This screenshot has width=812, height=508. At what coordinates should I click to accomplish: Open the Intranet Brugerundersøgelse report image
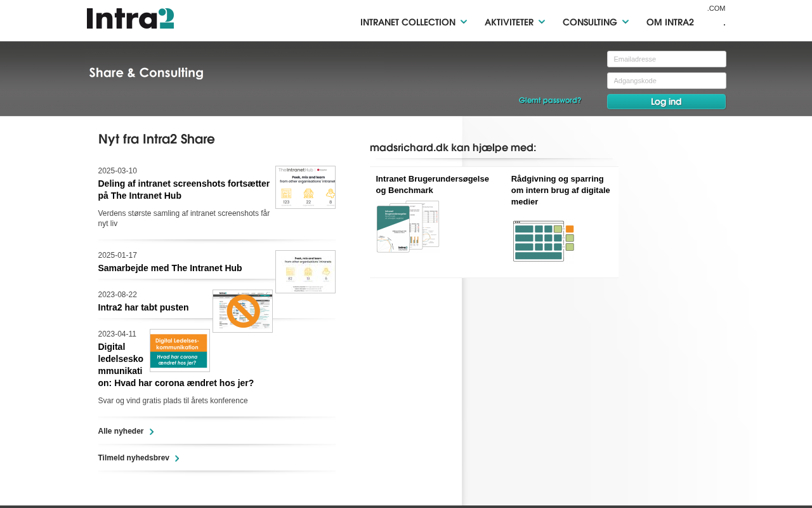point(408,227)
